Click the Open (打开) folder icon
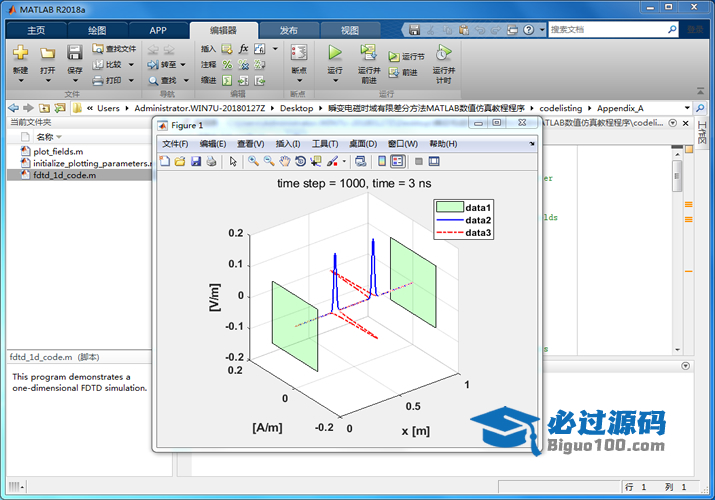The image size is (715, 500). (x=47, y=53)
